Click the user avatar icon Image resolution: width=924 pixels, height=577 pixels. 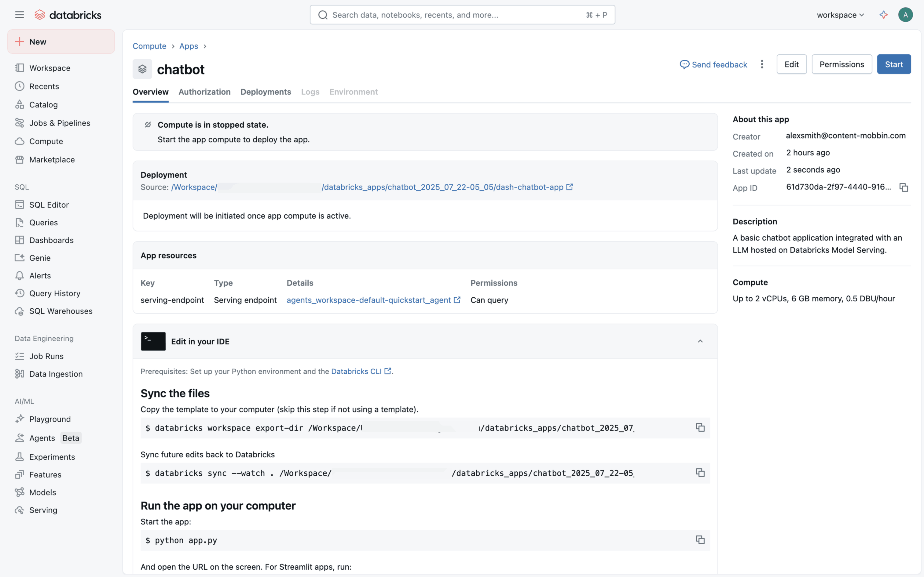[x=905, y=15]
